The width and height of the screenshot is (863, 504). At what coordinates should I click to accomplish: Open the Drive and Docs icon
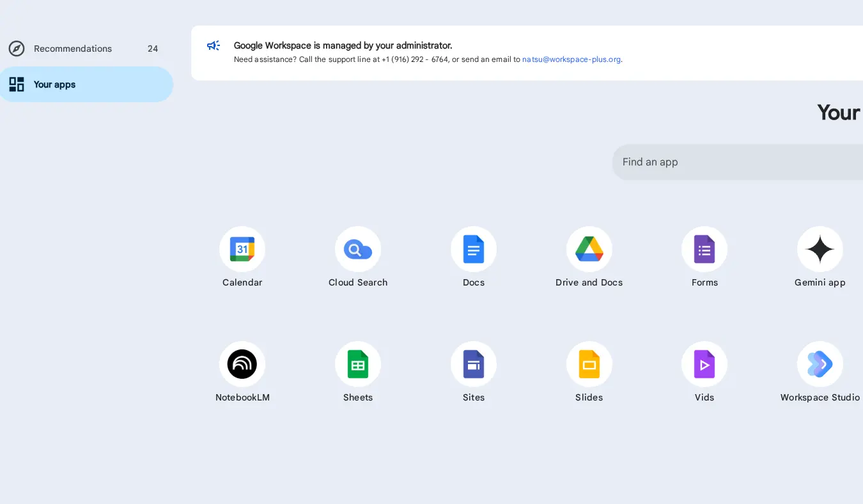[x=589, y=249]
